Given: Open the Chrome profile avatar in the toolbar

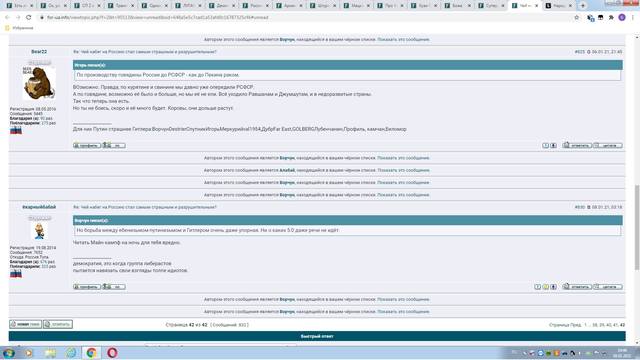Looking at the screenshot, I should pos(622,18).
